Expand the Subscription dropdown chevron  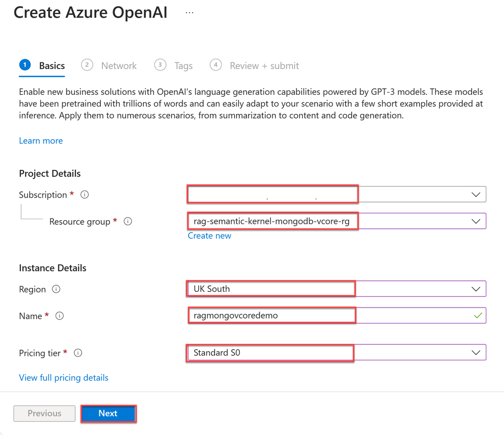476,195
